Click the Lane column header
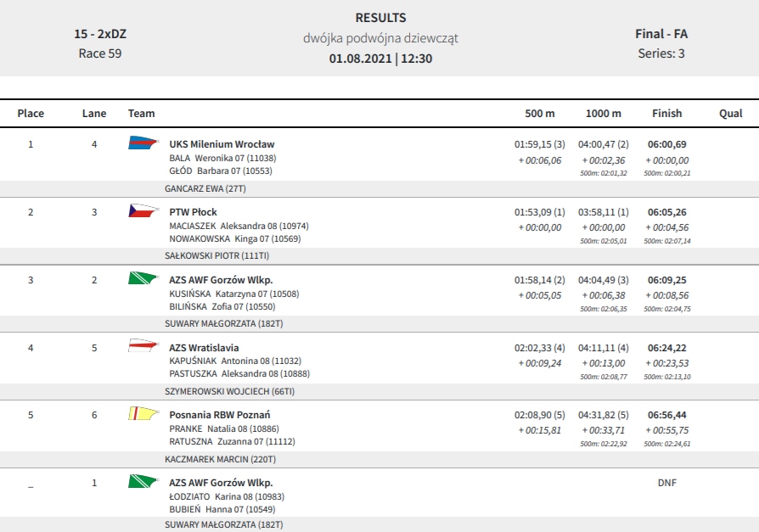Viewport: 759px width, 532px height. pyautogui.click(x=94, y=113)
